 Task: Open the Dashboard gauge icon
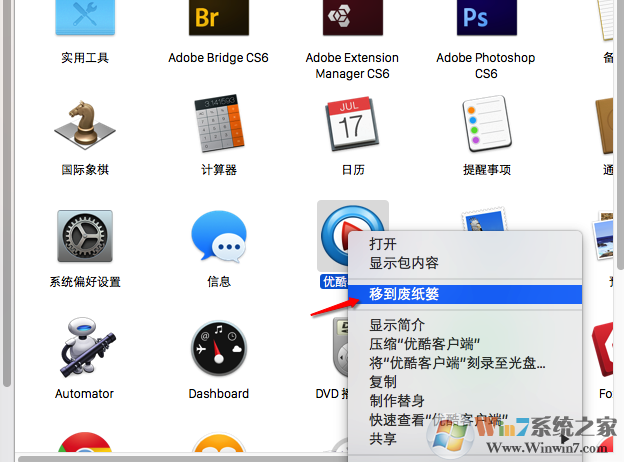(219, 350)
